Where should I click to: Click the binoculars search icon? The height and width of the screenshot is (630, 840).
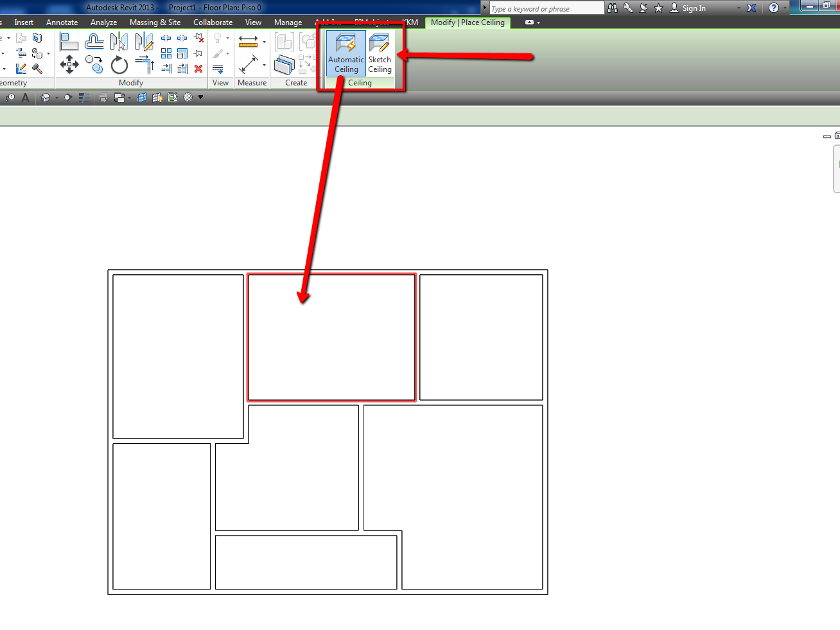(612, 8)
